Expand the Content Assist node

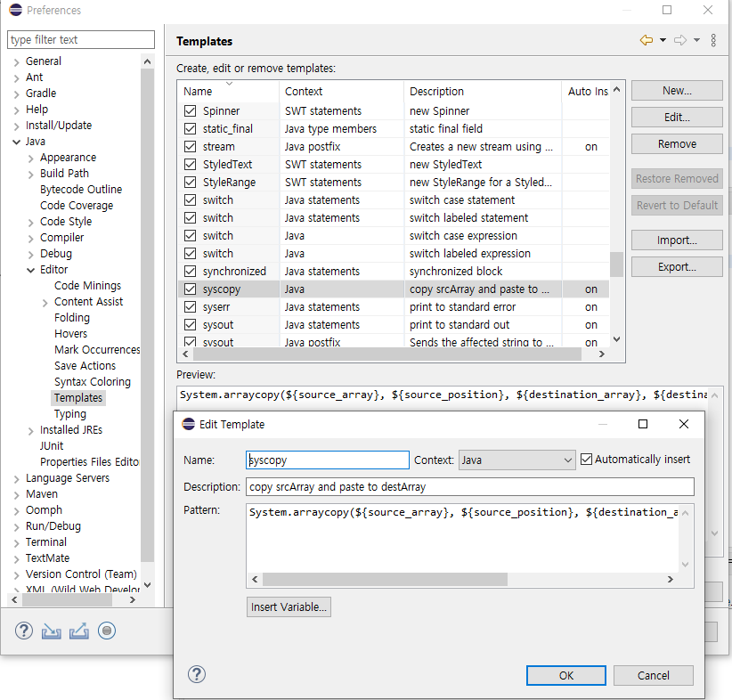coord(45,303)
